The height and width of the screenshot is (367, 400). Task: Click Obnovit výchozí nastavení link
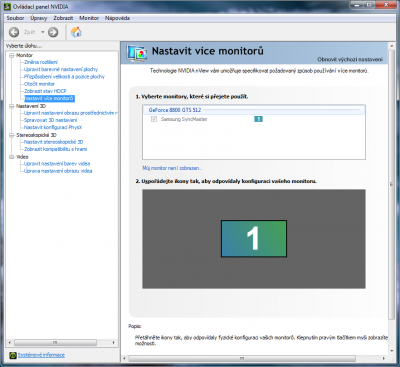[350, 59]
